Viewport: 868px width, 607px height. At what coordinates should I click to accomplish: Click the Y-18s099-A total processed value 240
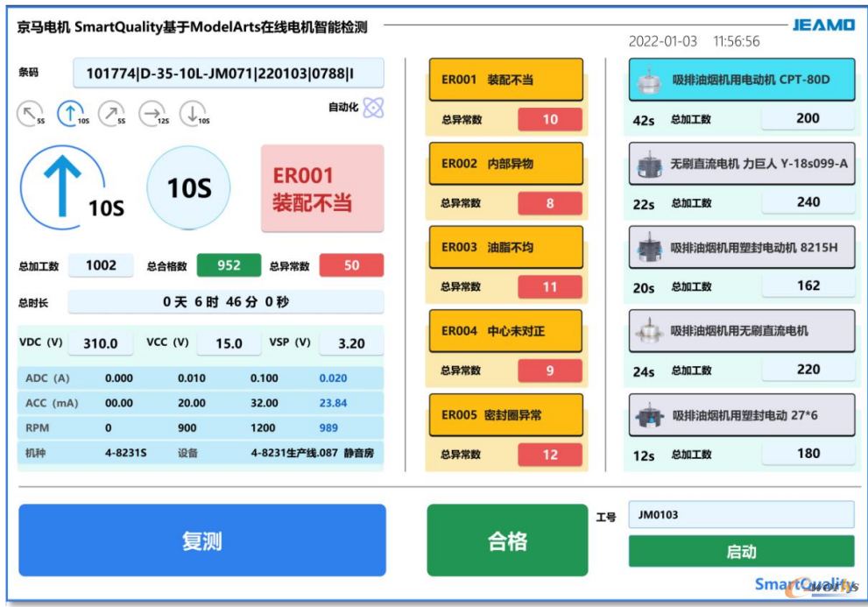pos(808,202)
